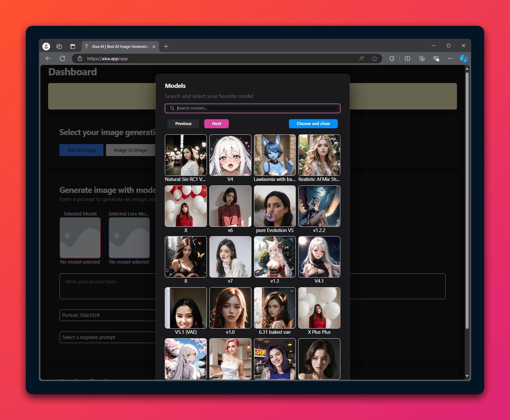This screenshot has height=420, width=510.
Task: Switch to Image to Image tab
Action: point(131,150)
